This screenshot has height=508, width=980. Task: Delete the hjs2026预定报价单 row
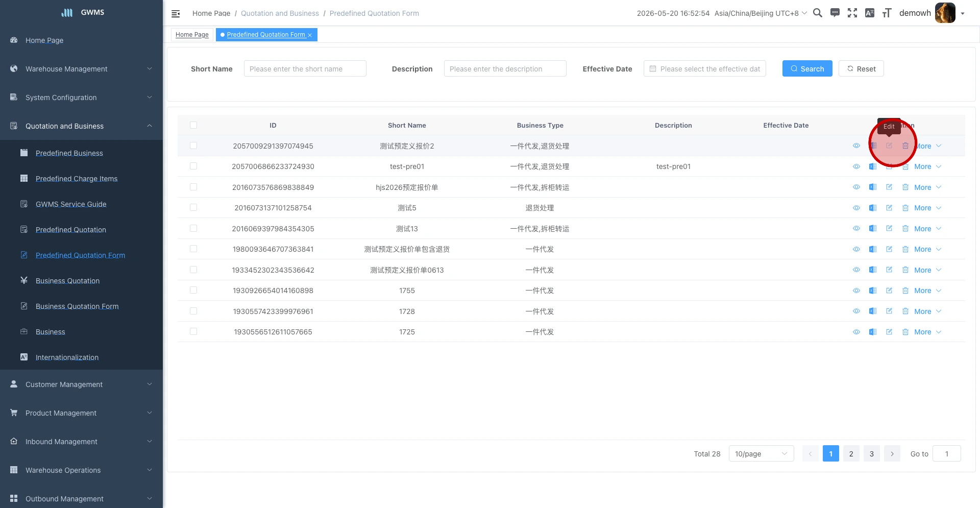tap(905, 187)
